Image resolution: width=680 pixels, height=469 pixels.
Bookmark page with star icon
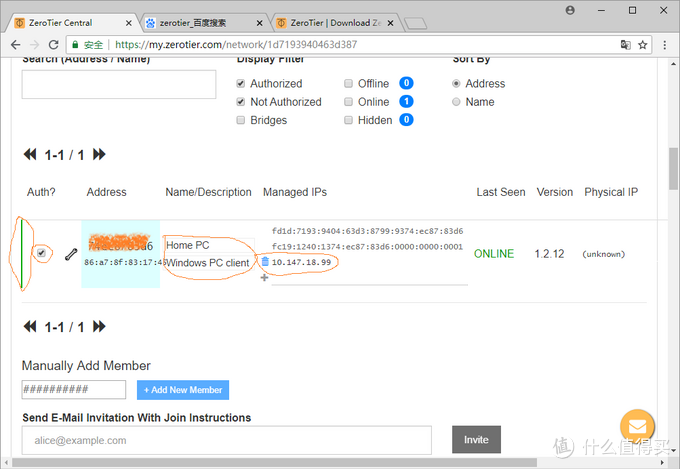643,45
